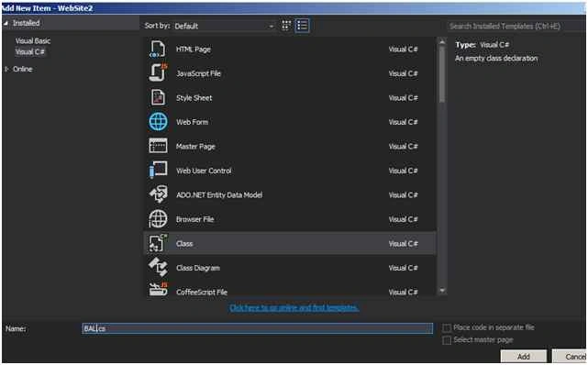Select the 'CoffeeScript File' row text

tap(202, 292)
